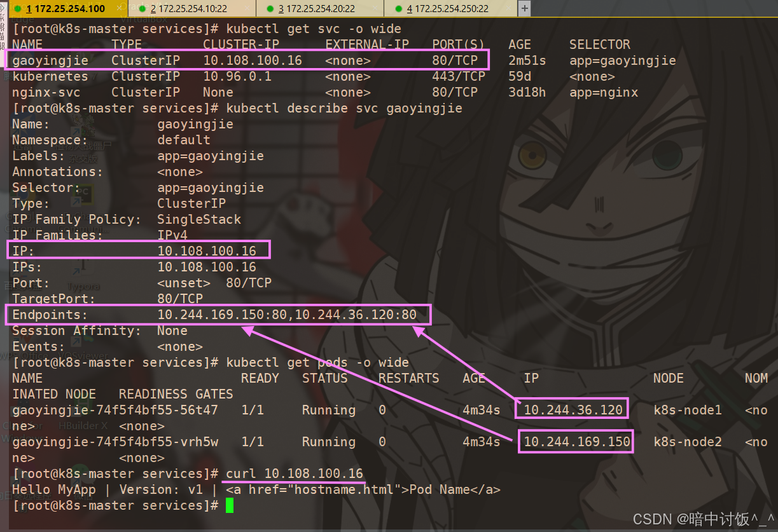Viewport: 778px width, 532px height.
Task: Click the green status dot on tab 2
Action: click(142, 9)
